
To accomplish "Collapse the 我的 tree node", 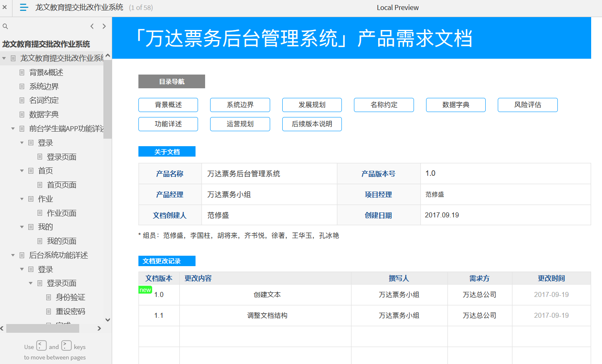I will tap(22, 227).
